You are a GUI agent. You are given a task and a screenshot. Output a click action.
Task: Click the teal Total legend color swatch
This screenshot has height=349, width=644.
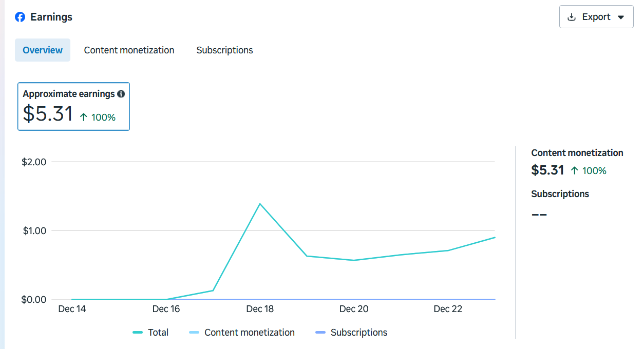[x=138, y=333]
